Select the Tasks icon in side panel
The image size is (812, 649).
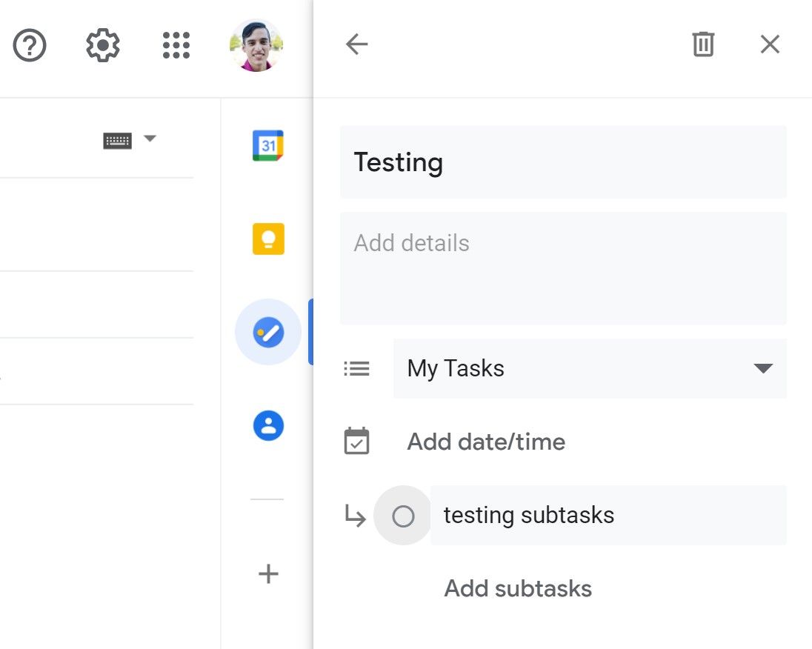267,332
